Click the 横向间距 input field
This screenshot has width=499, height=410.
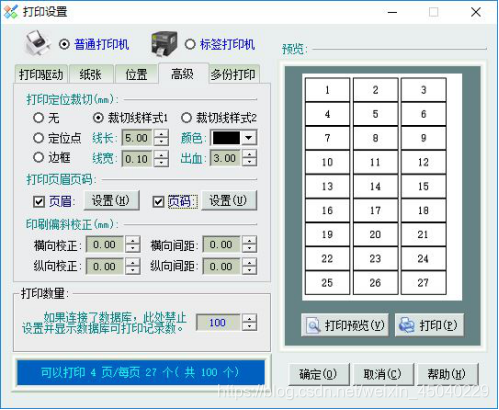[x=222, y=245]
